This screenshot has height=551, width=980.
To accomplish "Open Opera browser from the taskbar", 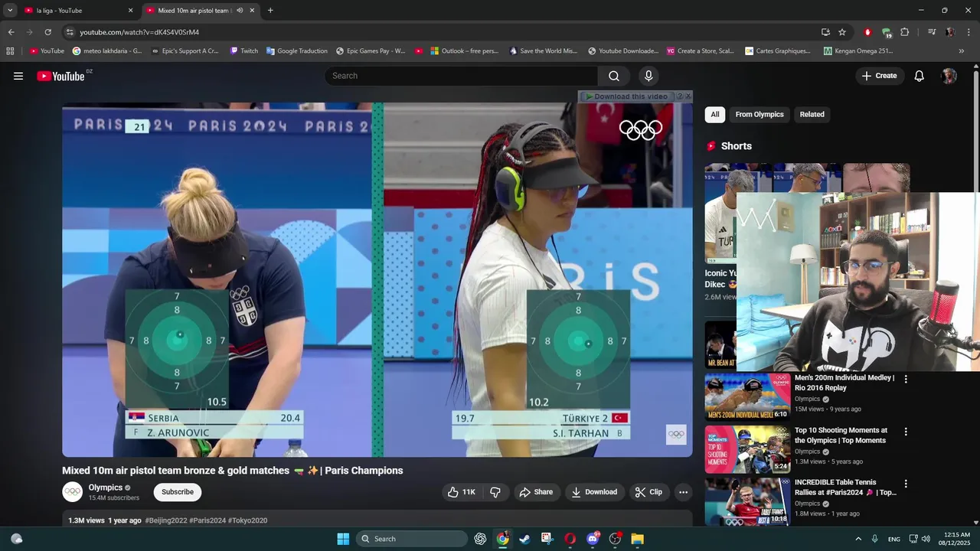I will pyautogui.click(x=570, y=539).
